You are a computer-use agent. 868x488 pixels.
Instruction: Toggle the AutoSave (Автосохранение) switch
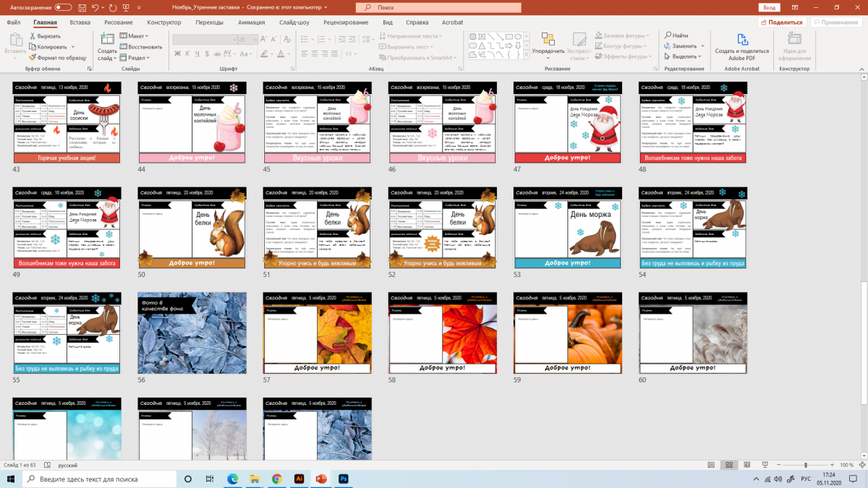pos(63,7)
